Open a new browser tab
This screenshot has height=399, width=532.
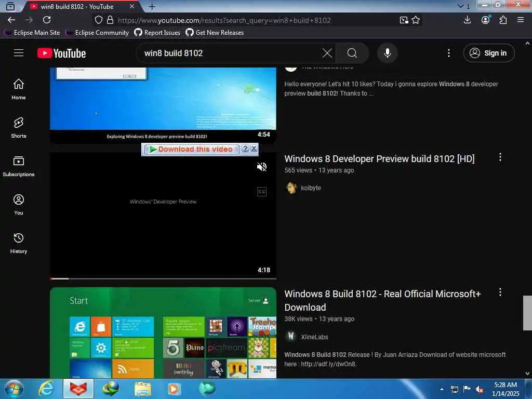tap(152, 6)
